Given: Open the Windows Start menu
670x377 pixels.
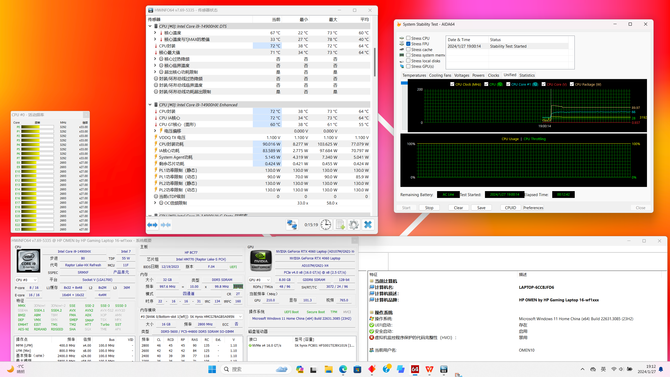Looking at the screenshot, I should coord(212,369).
